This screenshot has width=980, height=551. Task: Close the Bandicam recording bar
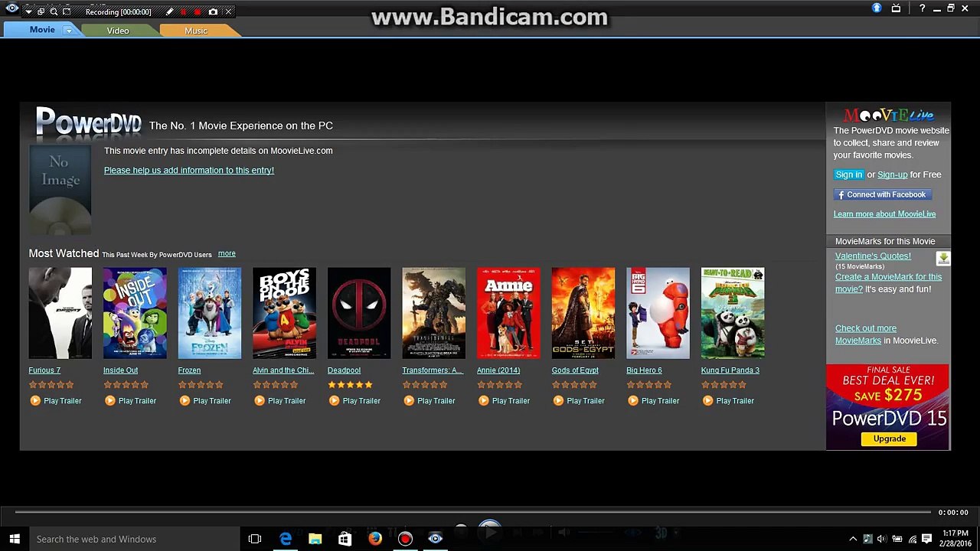pos(227,12)
